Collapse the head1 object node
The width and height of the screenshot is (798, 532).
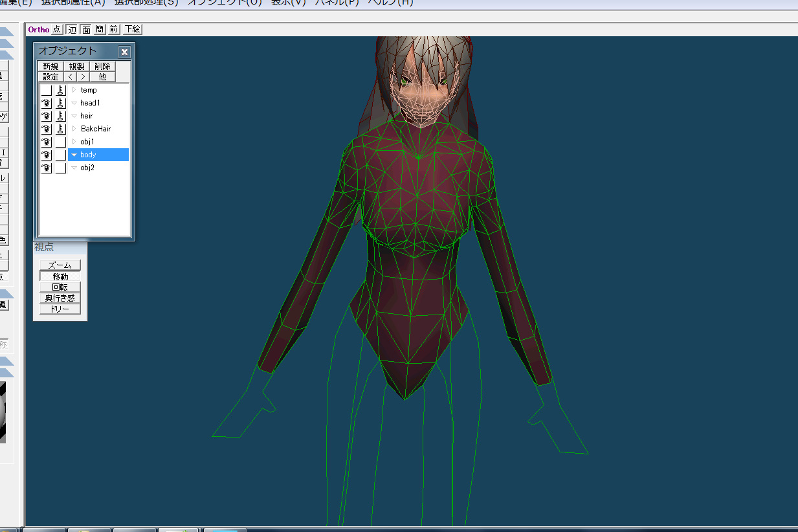pos(74,103)
